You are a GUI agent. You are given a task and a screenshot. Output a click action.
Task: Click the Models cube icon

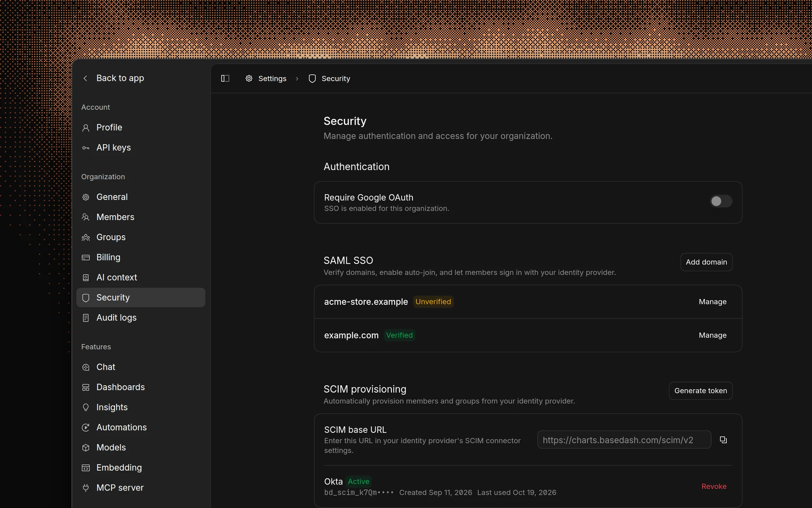(86, 447)
